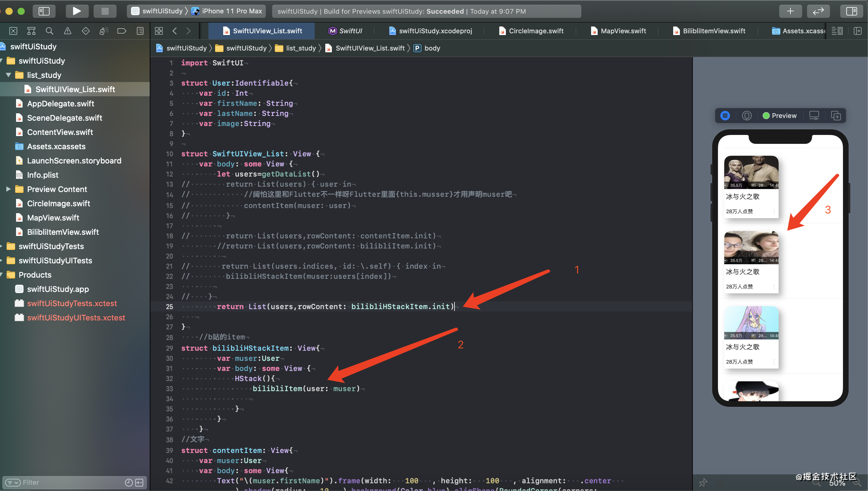Open the swiftUiStudy.xcodeproj tab
The height and width of the screenshot is (491, 868).
430,31
